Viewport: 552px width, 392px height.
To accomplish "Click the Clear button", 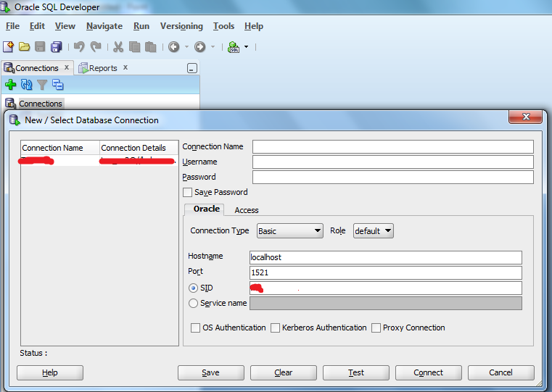I will point(284,372).
